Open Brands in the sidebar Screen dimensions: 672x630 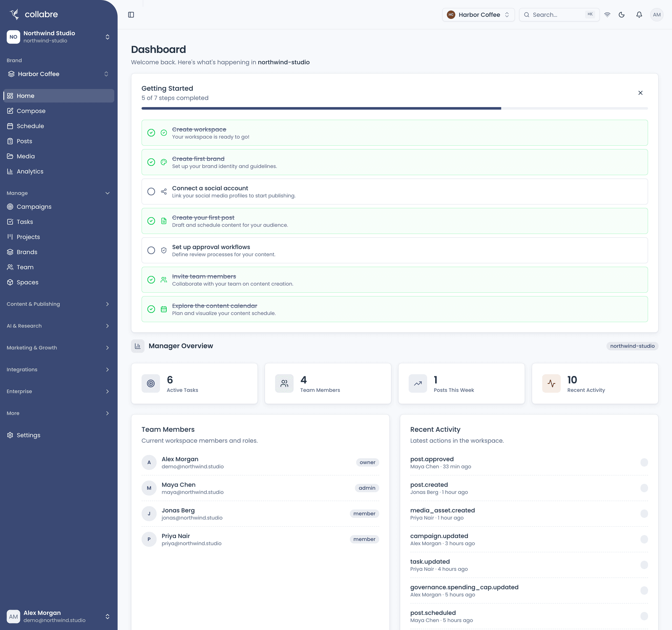click(x=59, y=252)
